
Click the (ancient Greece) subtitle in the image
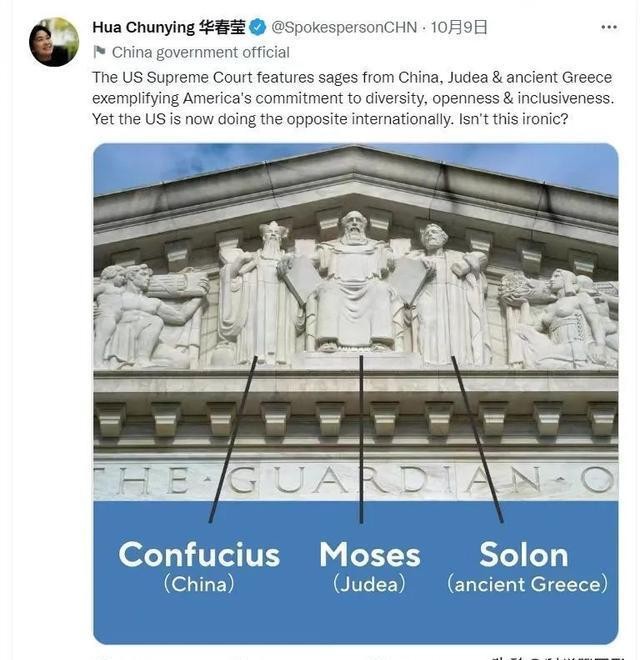(x=527, y=584)
